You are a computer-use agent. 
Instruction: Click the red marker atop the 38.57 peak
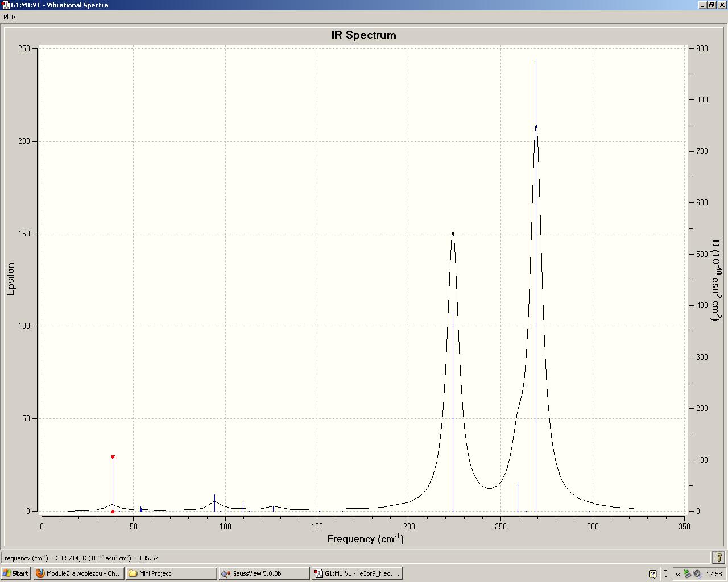pyautogui.click(x=113, y=457)
